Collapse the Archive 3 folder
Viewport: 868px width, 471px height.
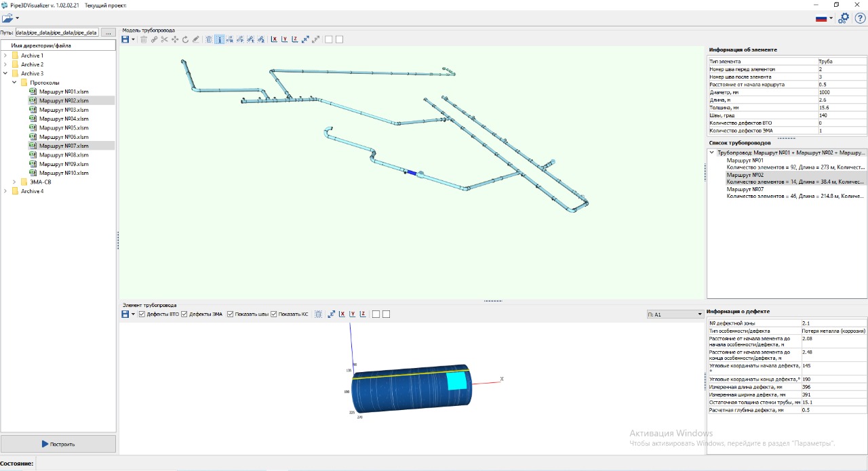click(5, 73)
